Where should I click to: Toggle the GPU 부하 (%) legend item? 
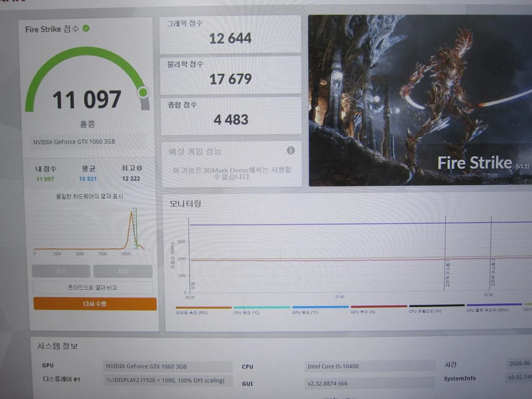pyautogui.click(x=378, y=310)
